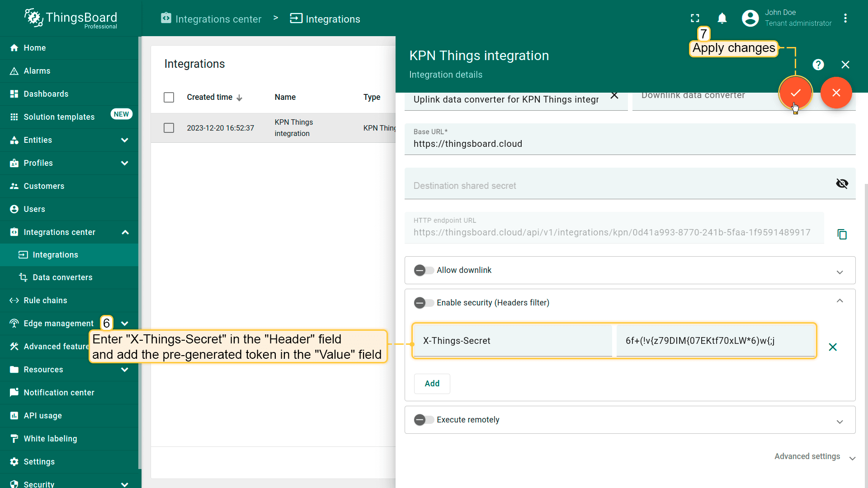Image resolution: width=868 pixels, height=488 pixels.
Task: Show the destination shared secret
Action: (842, 183)
